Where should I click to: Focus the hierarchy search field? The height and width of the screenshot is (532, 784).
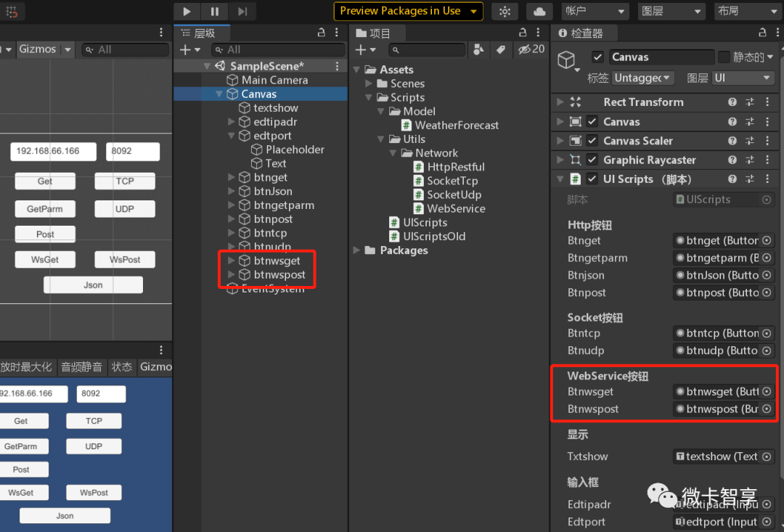(x=278, y=49)
